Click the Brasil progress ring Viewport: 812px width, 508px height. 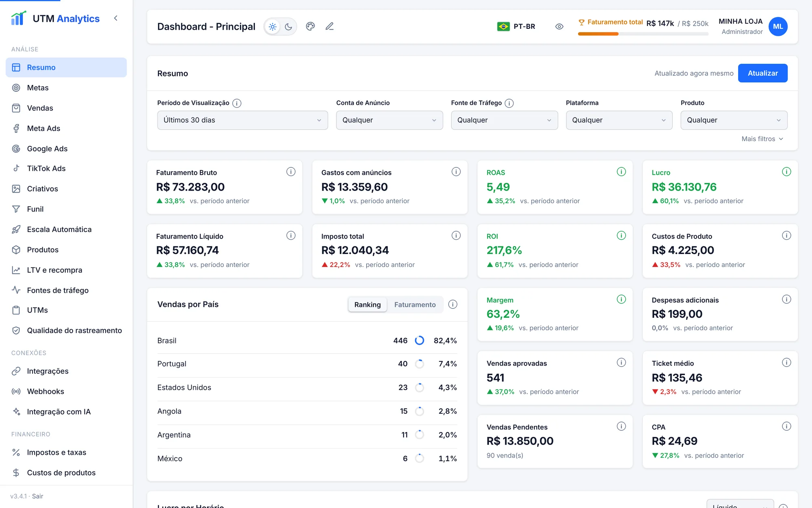point(419,341)
